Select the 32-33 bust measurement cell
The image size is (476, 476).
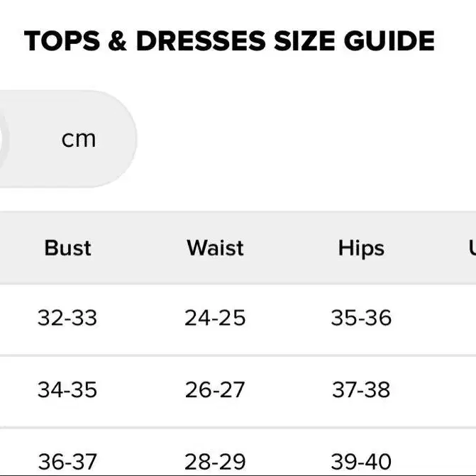pyautogui.click(x=67, y=318)
